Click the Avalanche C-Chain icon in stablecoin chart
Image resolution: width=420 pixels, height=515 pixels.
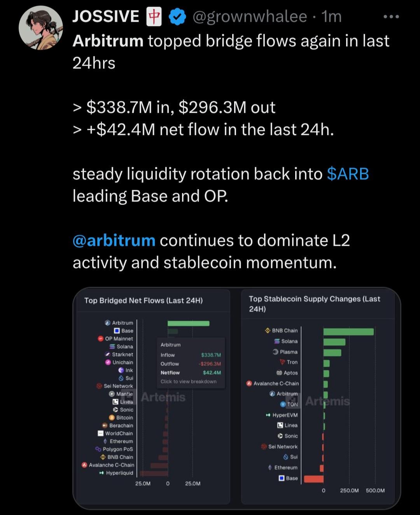tap(249, 384)
